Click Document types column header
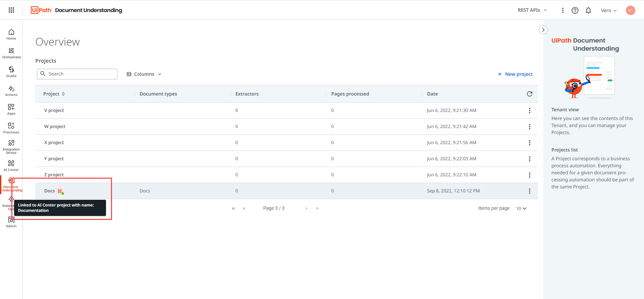This screenshot has width=644, height=299. 158,94
